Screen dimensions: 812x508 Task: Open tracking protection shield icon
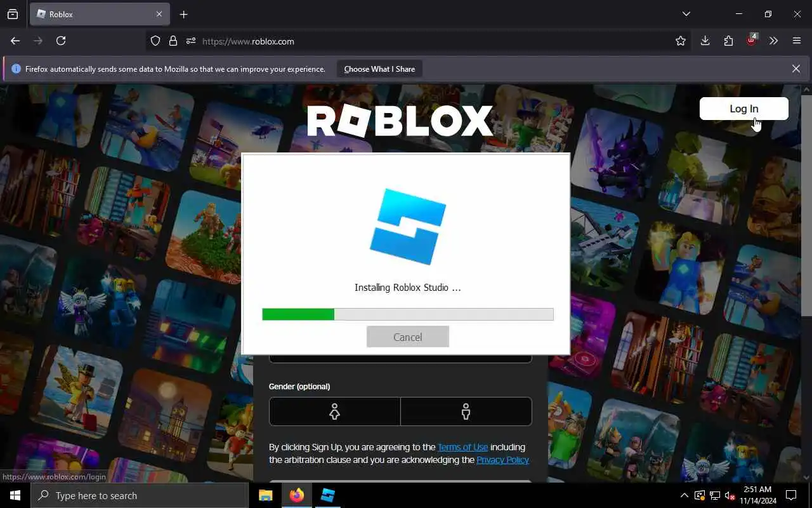(155, 41)
